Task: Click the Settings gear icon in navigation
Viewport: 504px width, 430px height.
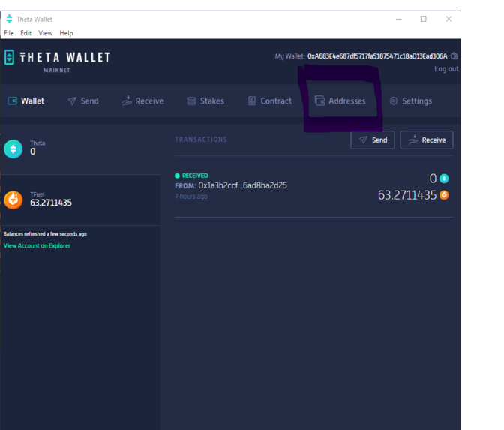Action: (394, 101)
